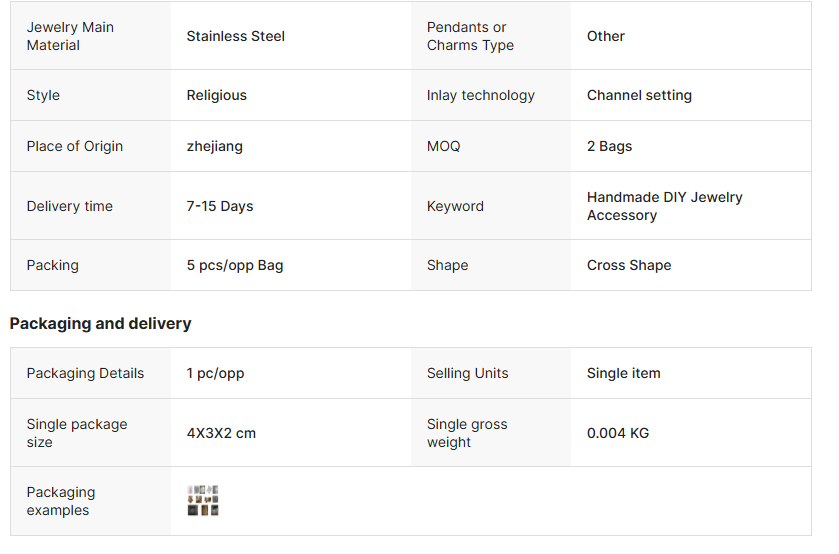
Task: Select the Cross Shape value
Action: [x=629, y=265]
